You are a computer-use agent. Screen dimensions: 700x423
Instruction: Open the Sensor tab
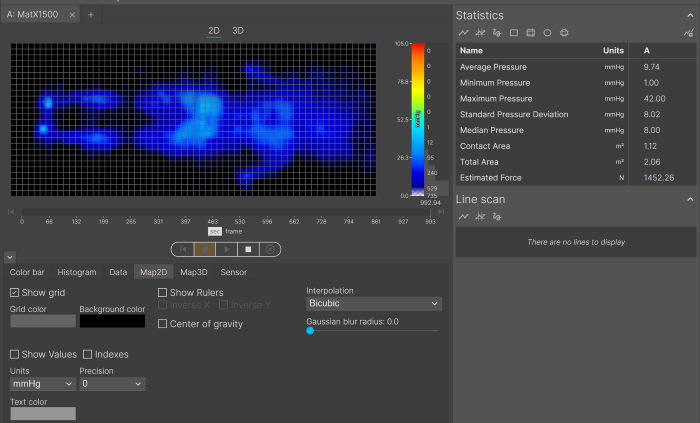pyautogui.click(x=233, y=272)
